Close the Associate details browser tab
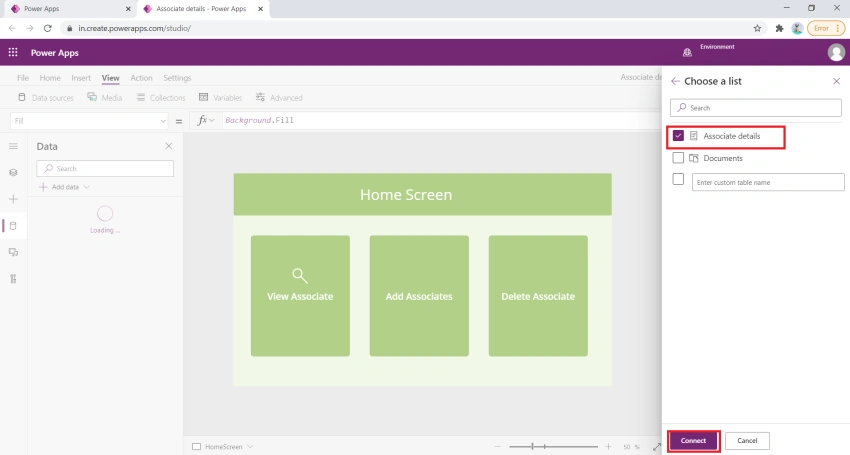850x455 pixels. pos(261,9)
